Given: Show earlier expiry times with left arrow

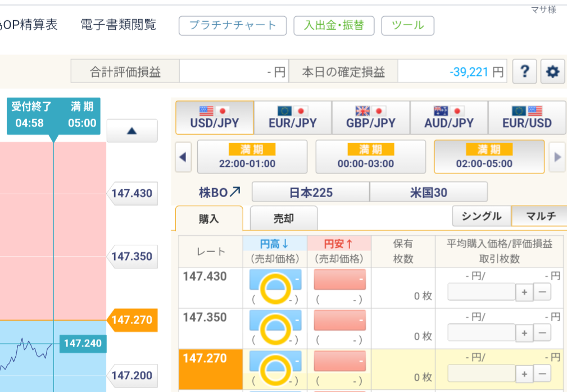Looking at the screenshot, I should click(183, 157).
